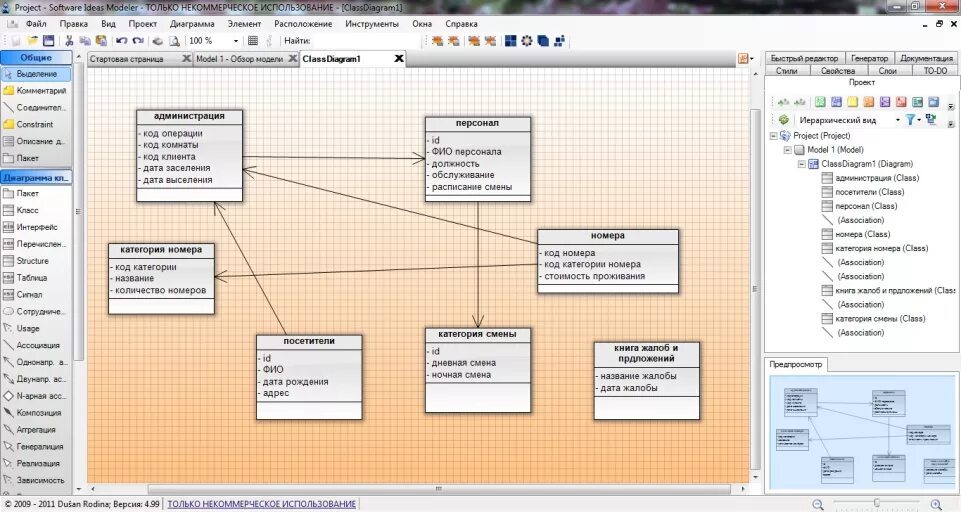Select the Комментарий note tool
This screenshot has width=961, height=512.
tap(36, 90)
